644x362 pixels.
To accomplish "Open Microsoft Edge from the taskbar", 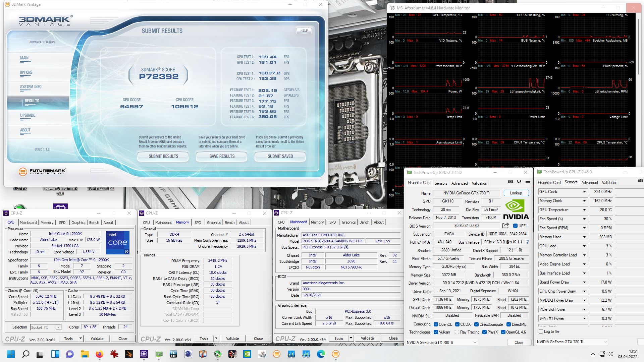I will [321, 354].
